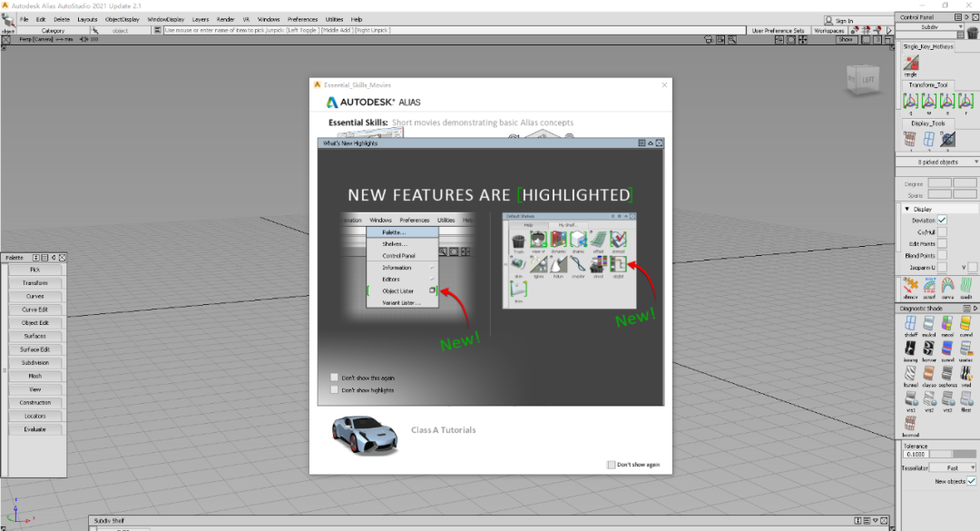Click the leftmost evaluation tool icon under Display

911,286
